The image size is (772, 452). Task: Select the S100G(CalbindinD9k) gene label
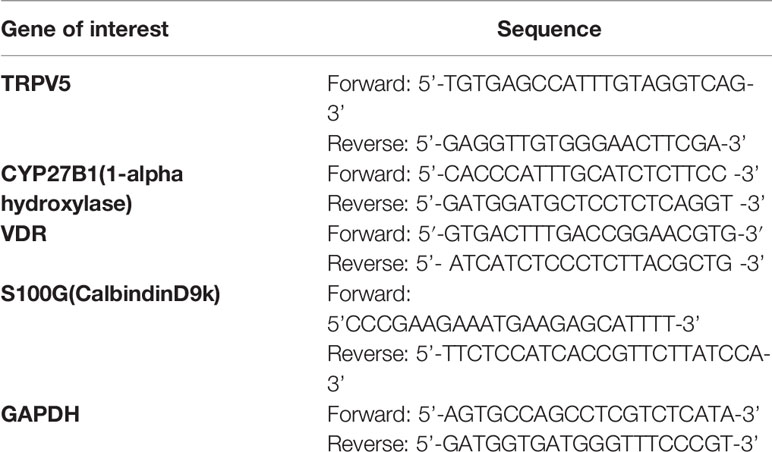[111, 294]
